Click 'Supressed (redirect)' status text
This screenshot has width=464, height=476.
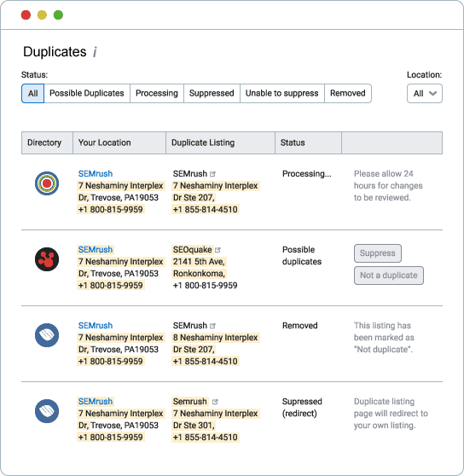(302, 408)
